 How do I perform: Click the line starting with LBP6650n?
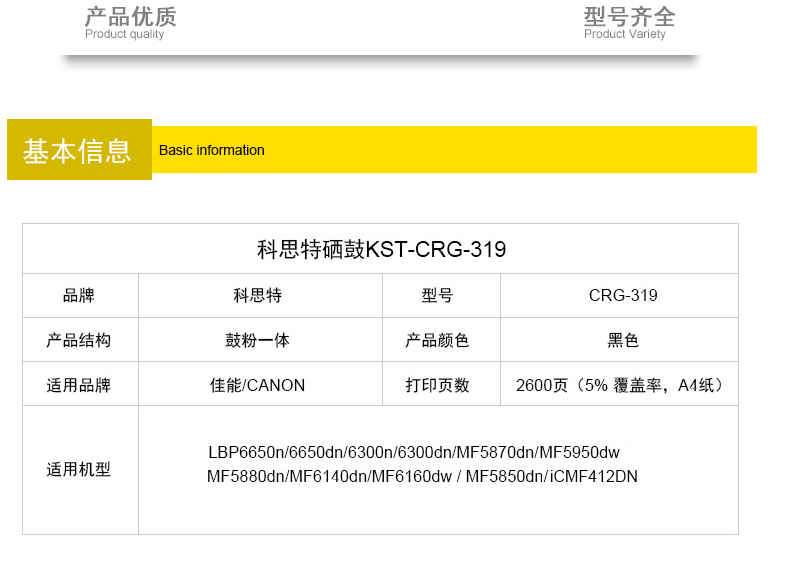click(x=414, y=452)
